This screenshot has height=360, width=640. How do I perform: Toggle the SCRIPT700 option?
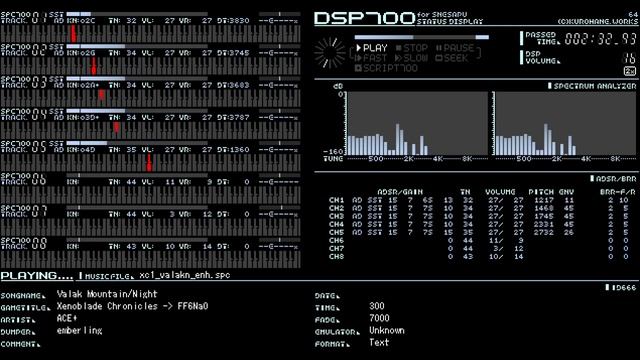pos(387,68)
